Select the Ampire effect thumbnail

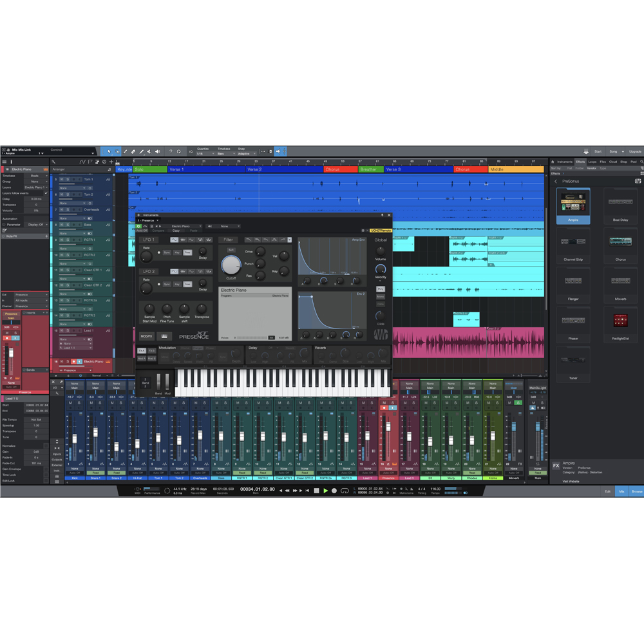(x=573, y=206)
